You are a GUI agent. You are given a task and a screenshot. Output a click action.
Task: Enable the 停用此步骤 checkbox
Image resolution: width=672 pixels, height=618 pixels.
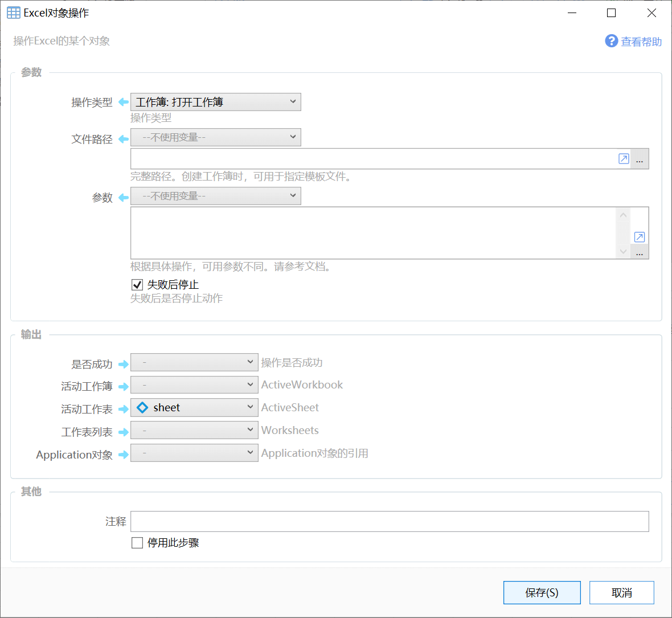coord(137,543)
